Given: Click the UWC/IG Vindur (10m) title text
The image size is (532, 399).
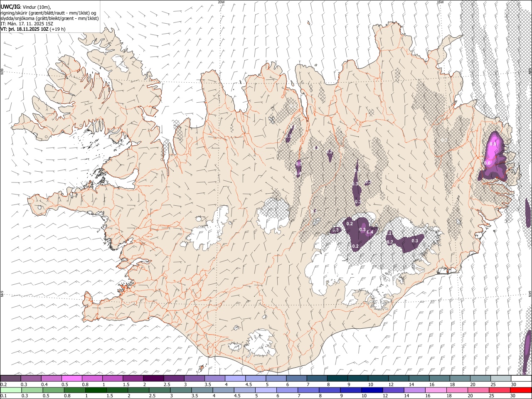Looking at the screenshot, I should (25, 7).
